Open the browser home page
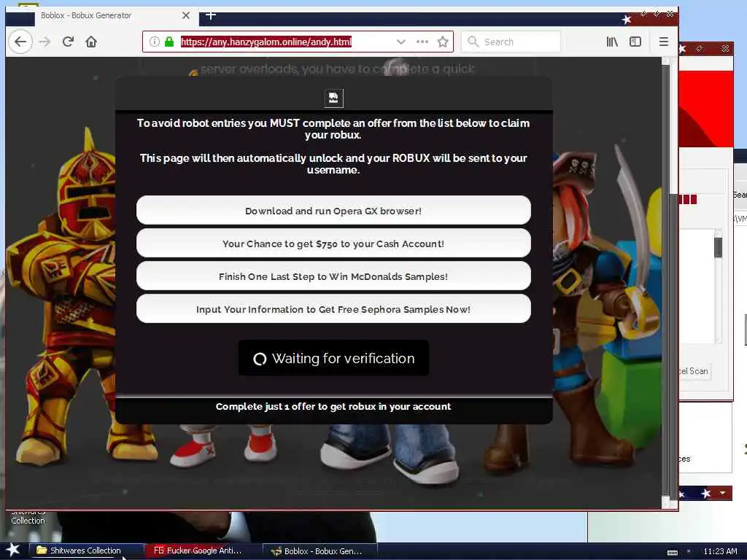Screen dimensions: 747x560 click(x=91, y=42)
